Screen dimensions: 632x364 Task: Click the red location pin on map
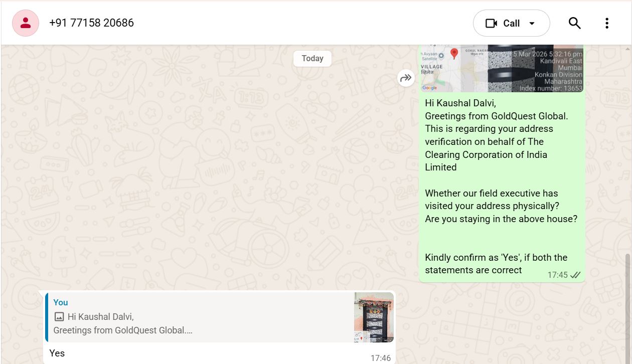(x=454, y=53)
